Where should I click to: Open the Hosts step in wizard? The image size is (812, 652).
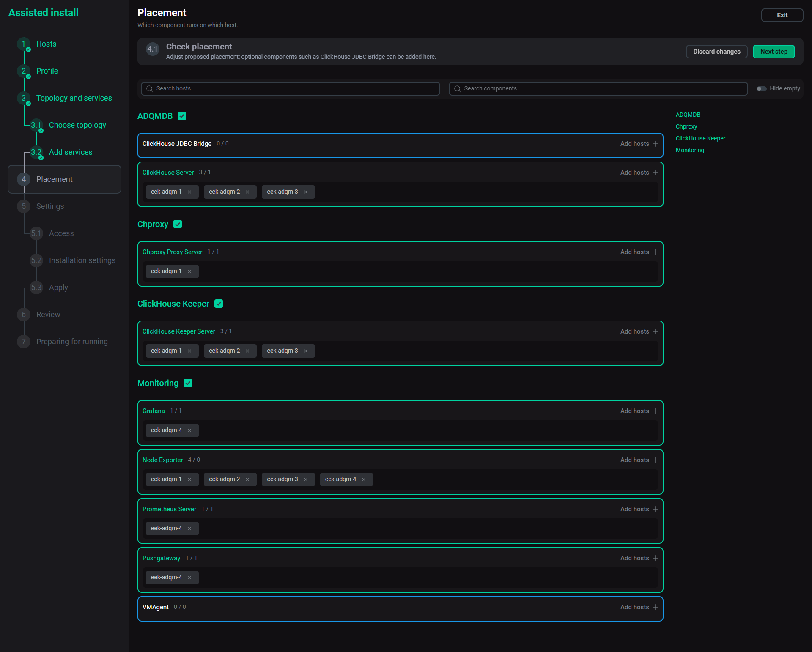(x=46, y=44)
